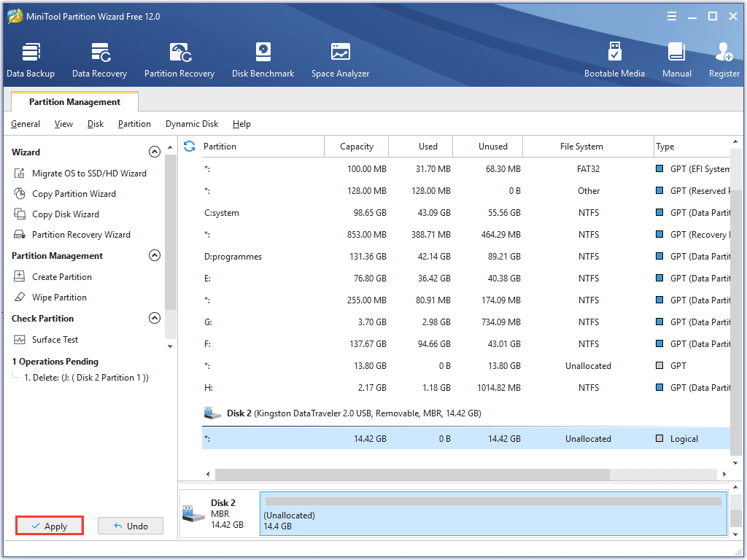Sort by Used column header
The image size is (747, 560).
click(421, 146)
